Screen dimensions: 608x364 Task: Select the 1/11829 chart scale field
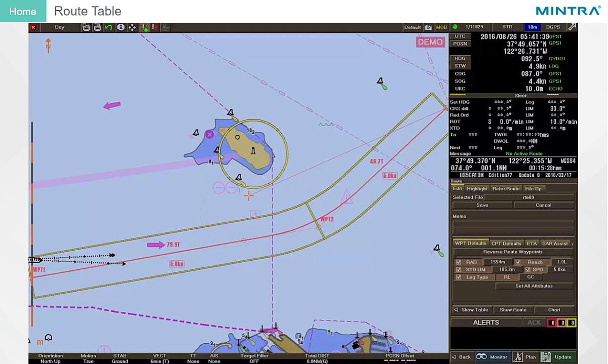(475, 27)
